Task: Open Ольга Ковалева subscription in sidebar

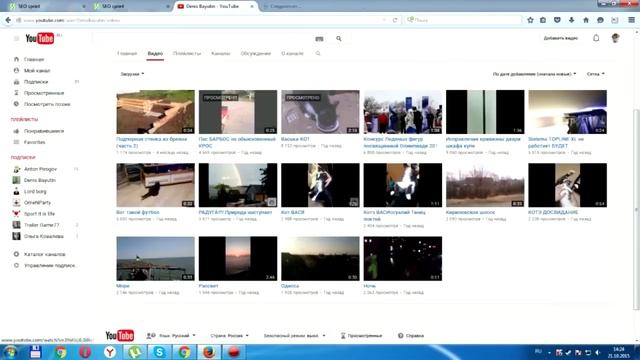Action: (x=44, y=236)
